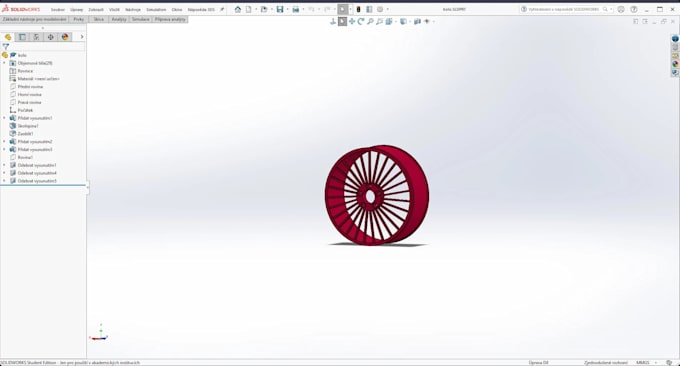Expand the Přidat vysunutím2 feature
680x366 pixels.
4,141
